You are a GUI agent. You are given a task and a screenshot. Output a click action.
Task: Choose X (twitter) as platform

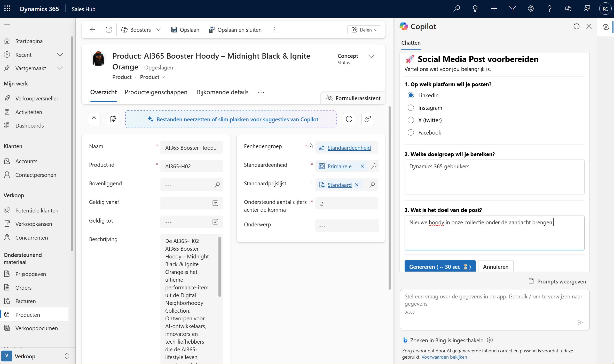tap(411, 120)
